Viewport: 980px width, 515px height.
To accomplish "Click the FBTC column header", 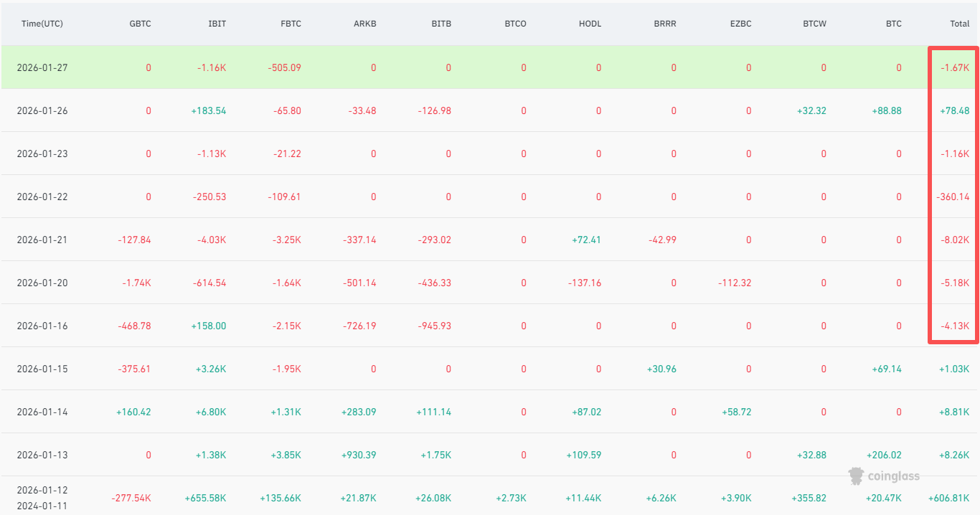I will tap(291, 24).
